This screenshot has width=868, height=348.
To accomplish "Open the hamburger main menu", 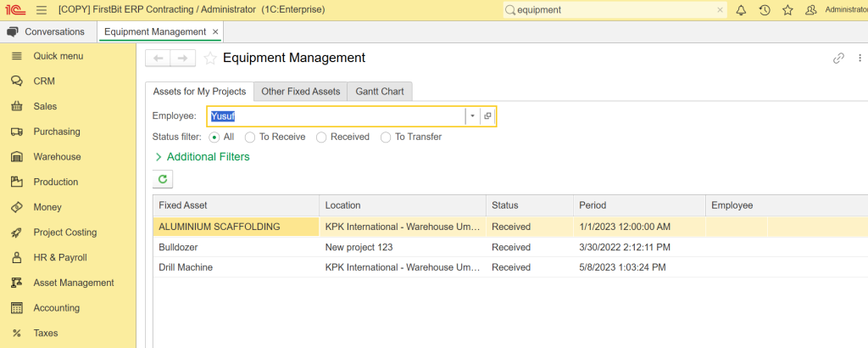I will tap(41, 10).
